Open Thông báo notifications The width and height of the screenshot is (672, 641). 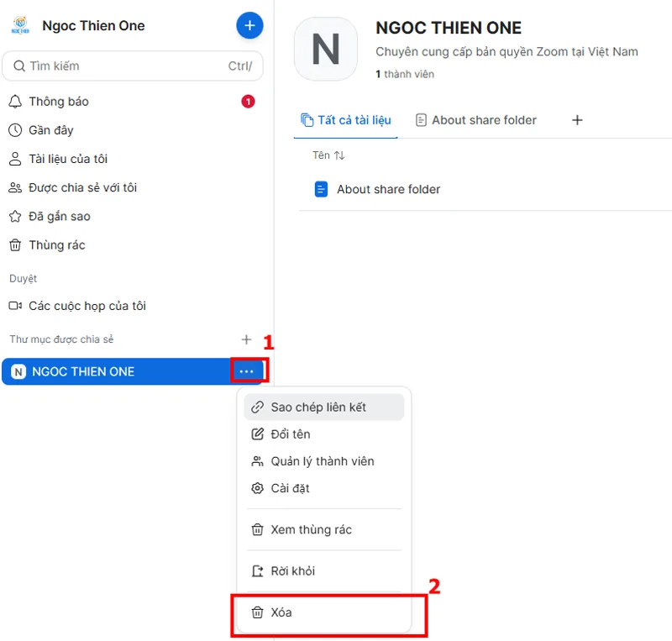(59, 102)
